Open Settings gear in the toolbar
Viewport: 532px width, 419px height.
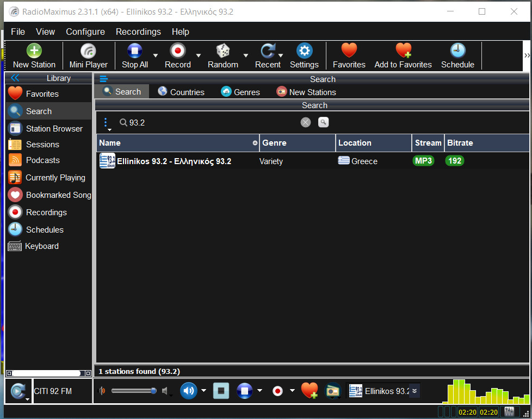pos(304,56)
